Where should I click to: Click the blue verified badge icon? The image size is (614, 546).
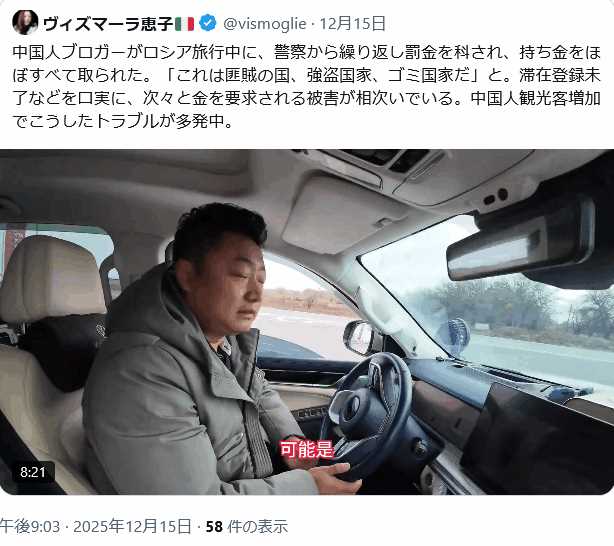pos(208,23)
